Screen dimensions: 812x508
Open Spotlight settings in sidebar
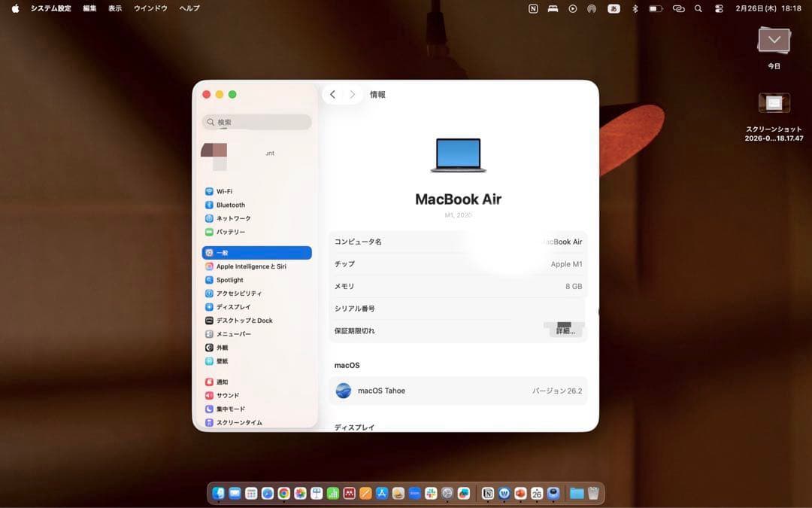[257, 279]
